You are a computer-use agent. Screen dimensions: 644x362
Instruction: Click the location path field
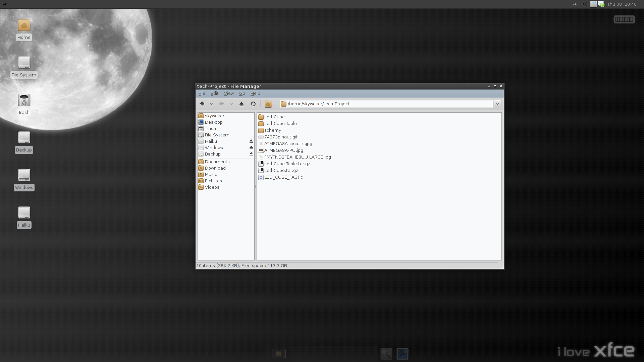point(386,104)
